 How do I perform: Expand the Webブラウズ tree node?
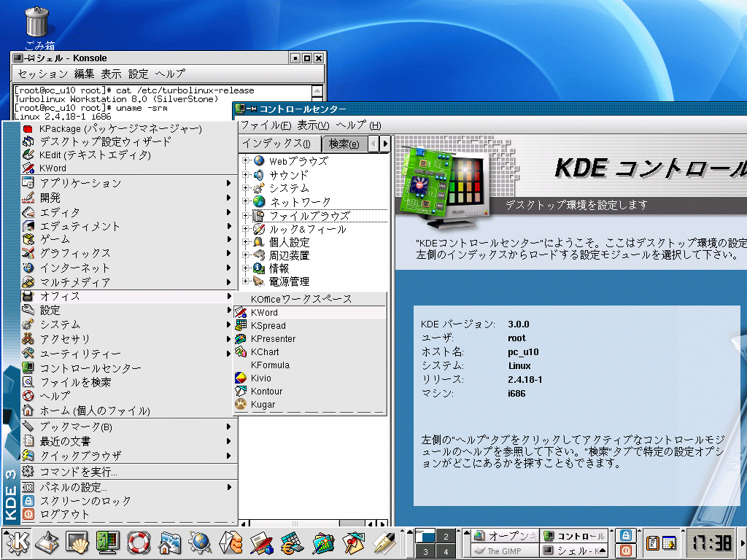(245, 160)
